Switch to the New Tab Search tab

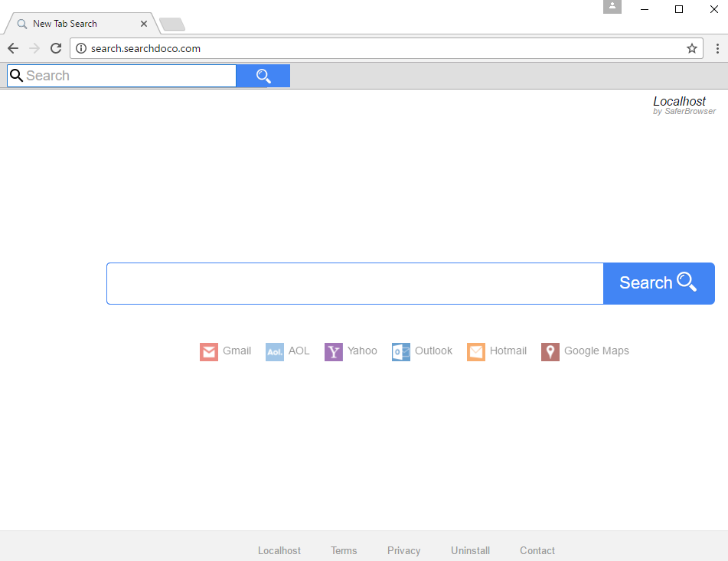77,23
